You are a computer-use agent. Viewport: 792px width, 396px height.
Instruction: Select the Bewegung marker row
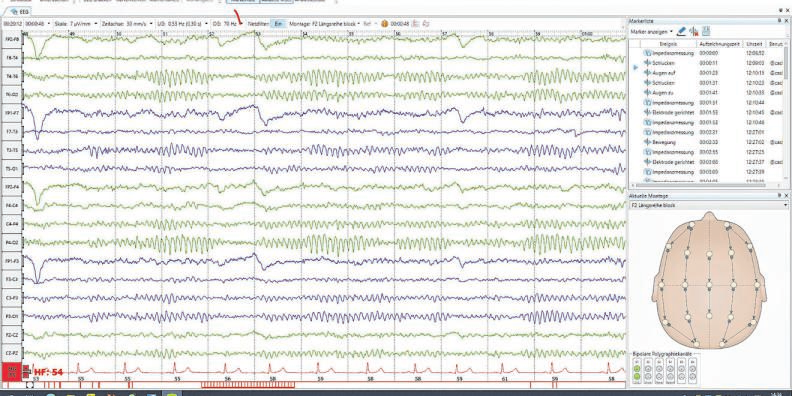707,142
